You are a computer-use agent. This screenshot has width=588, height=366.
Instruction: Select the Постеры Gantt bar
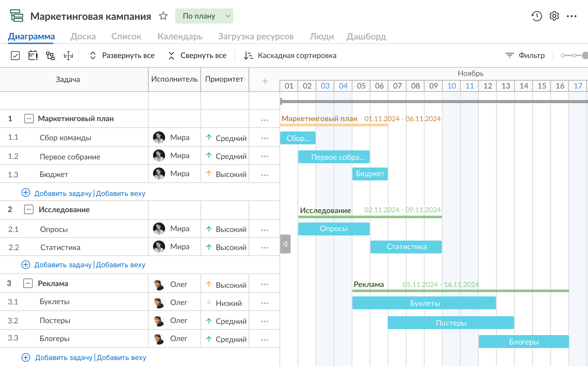(x=451, y=323)
